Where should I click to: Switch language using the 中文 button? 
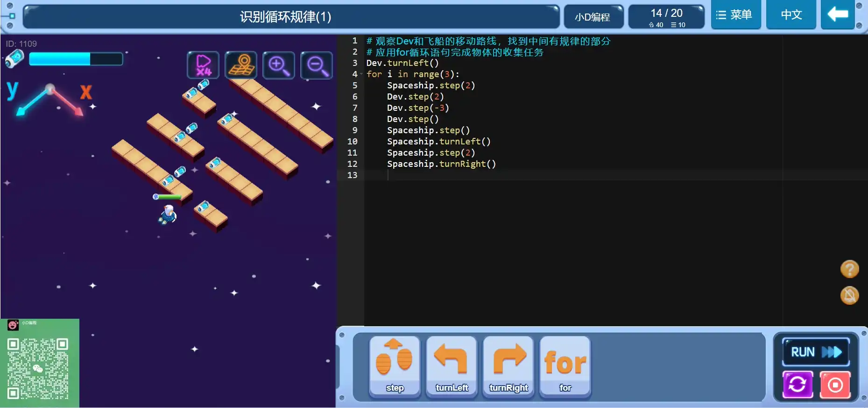coord(791,15)
